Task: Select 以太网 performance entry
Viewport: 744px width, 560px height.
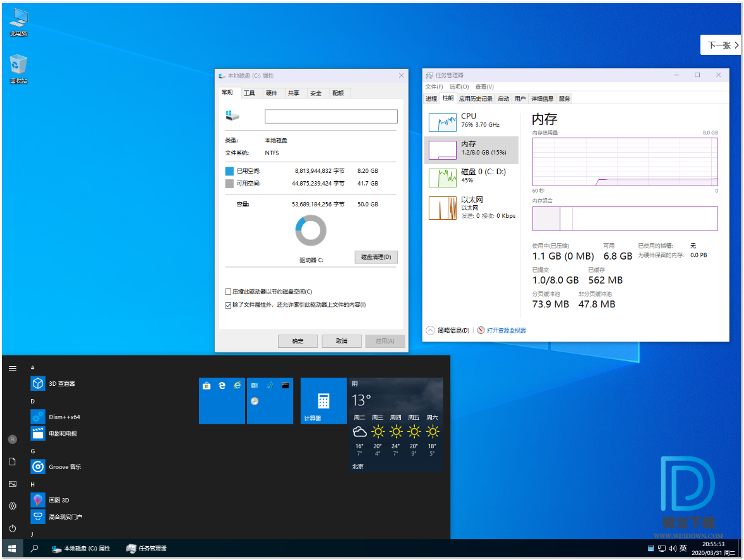Action: (471, 208)
